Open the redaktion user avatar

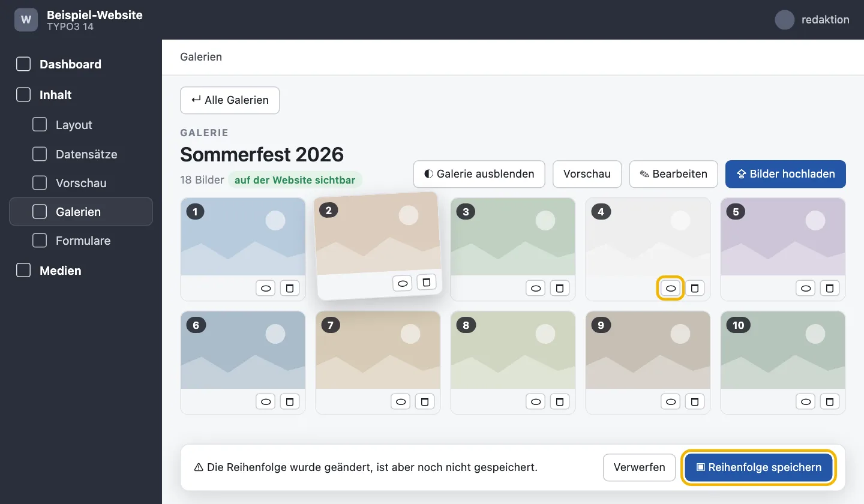click(785, 20)
